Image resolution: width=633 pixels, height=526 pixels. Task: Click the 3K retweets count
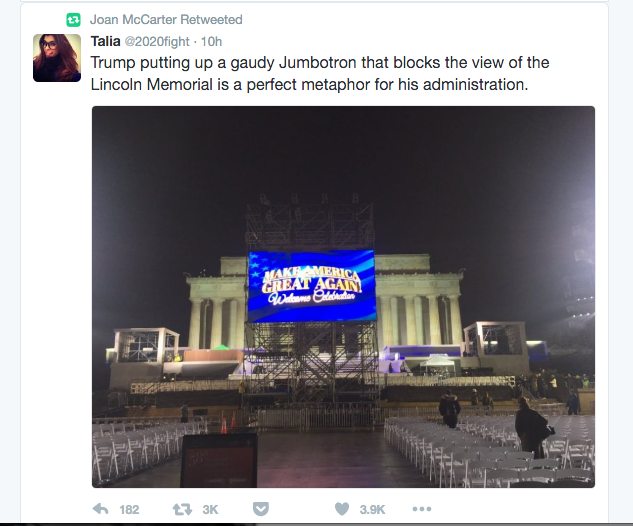210,509
